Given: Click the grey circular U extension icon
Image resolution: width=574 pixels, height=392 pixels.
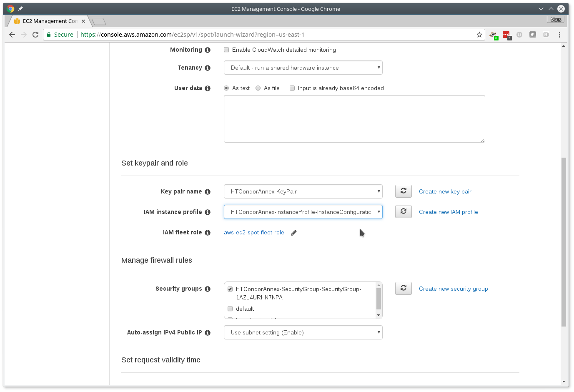Looking at the screenshot, I should pyautogui.click(x=519, y=35).
